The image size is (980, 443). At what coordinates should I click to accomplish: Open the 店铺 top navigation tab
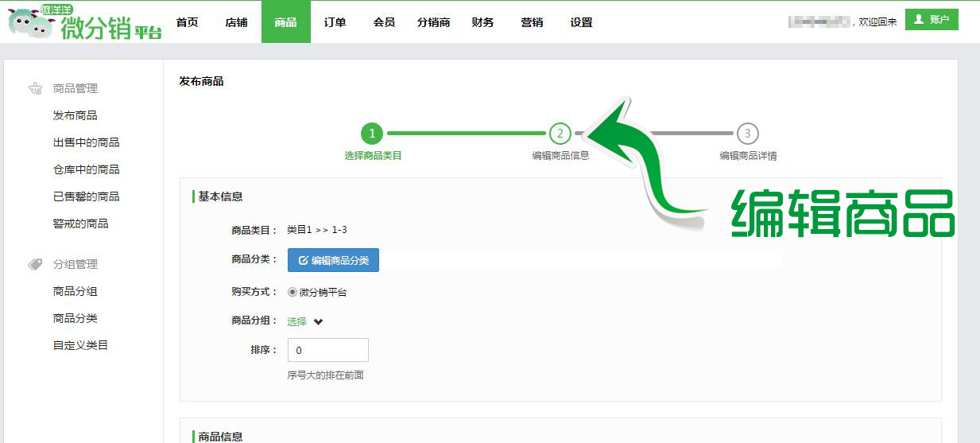point(236,22)
